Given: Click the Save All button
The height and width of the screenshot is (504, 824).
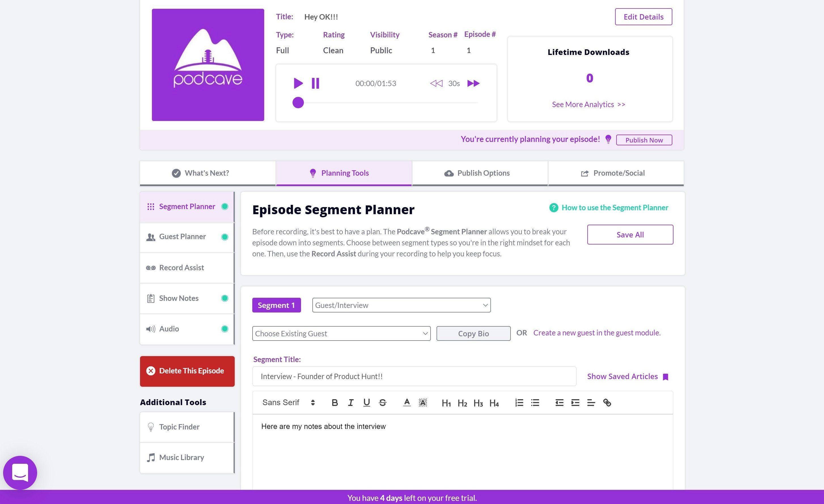Looking at the screenshot, I should [630, 235].
